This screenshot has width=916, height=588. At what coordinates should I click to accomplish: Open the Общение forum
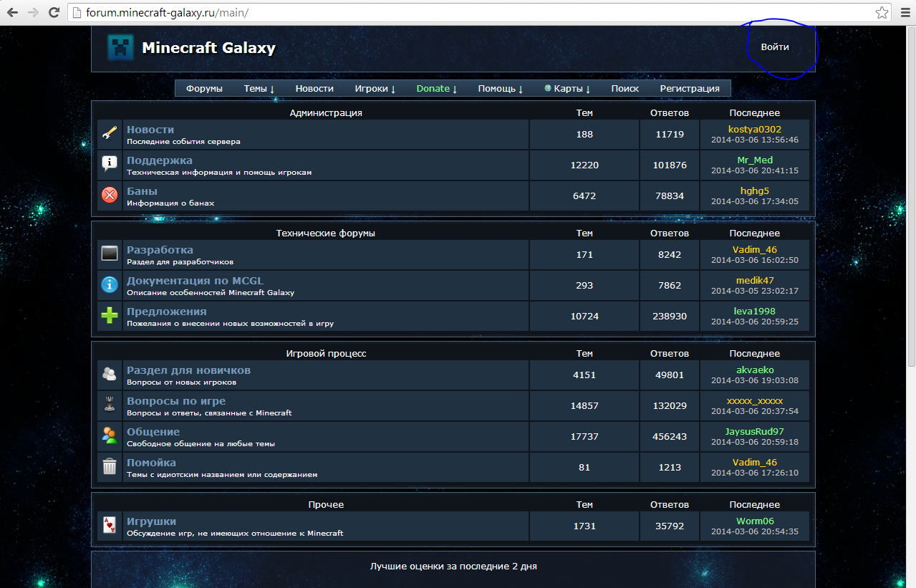[x=153, y=432]
